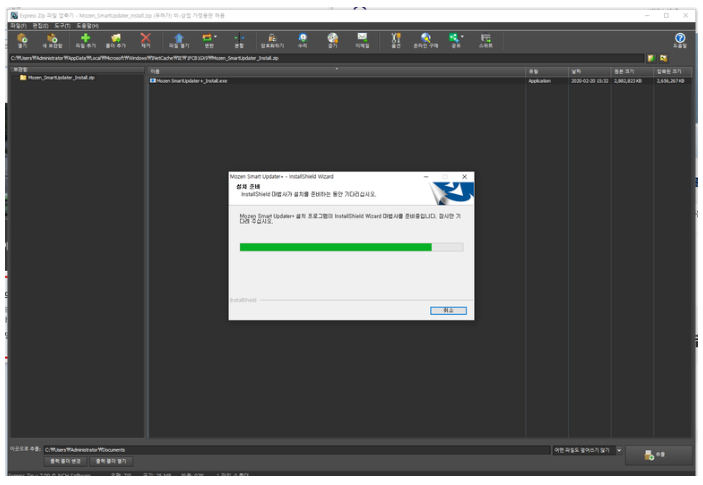Viewport: 703px width, 485px height.
Task: Click the 열기 (Open) archive toolbar icon
Action: tap(22, 40)
